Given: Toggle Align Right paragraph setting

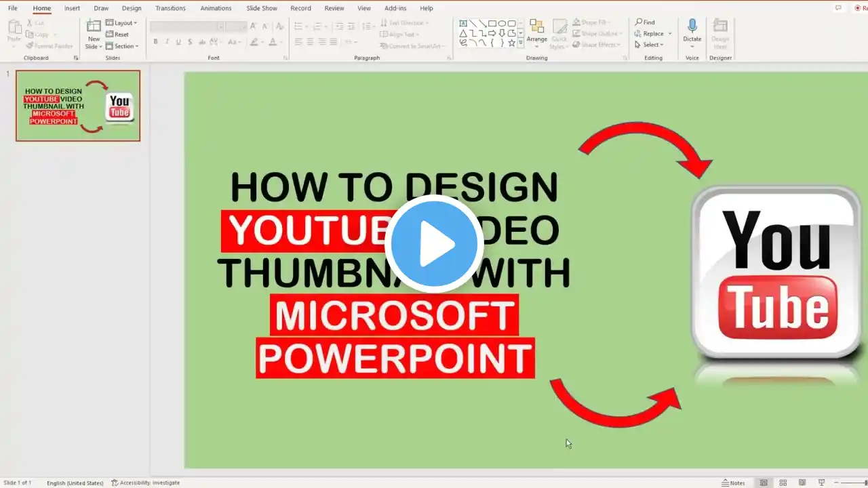Looking at the screenshot, I should (x=321, y=42).
